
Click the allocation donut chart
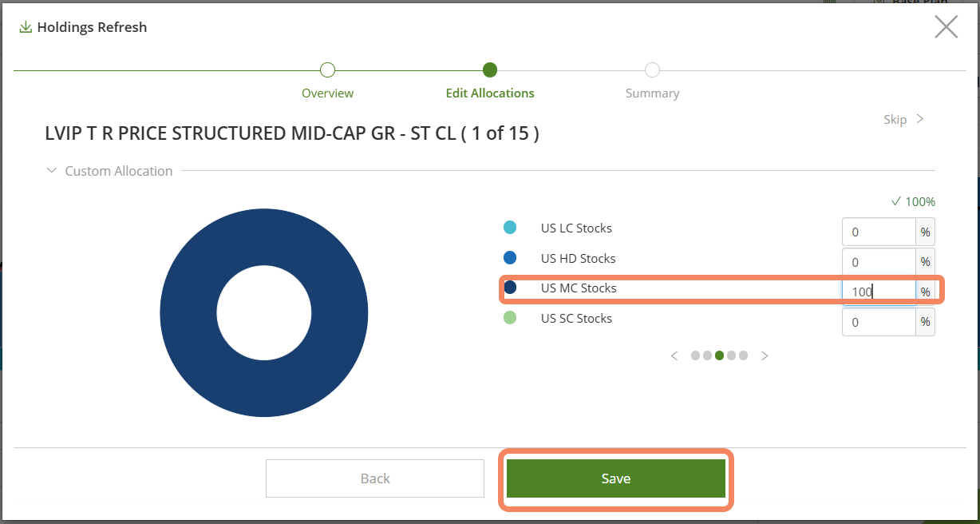coord(264,312)
